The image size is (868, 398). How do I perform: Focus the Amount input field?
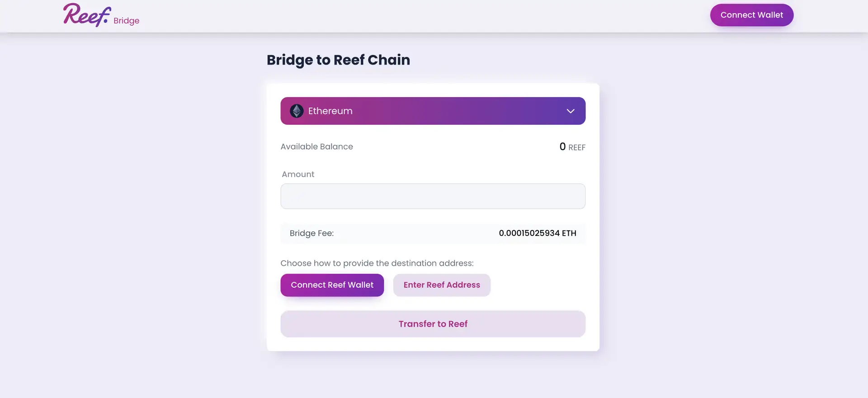[x=433, y=196]
